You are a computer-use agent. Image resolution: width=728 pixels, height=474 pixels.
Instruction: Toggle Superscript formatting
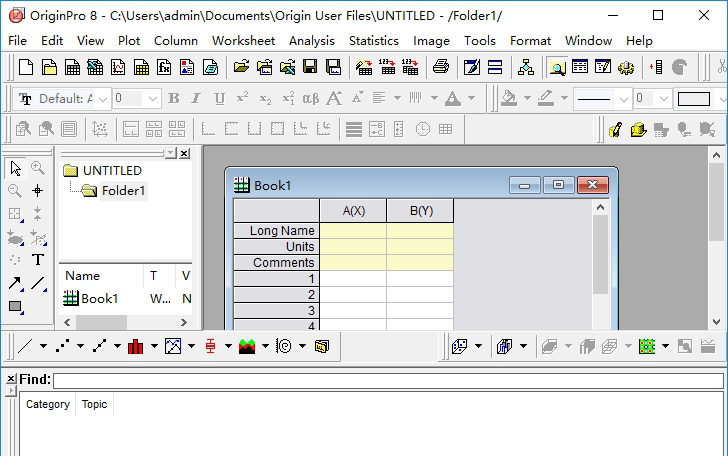point(242,98)
